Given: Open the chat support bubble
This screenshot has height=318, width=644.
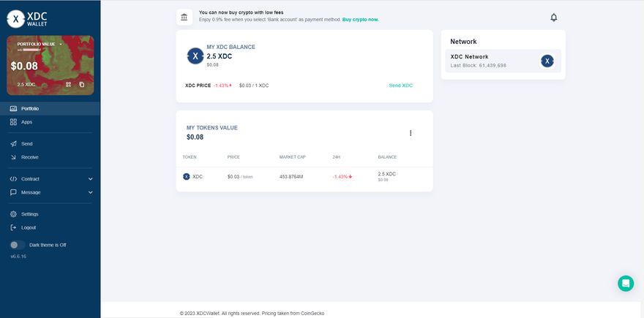Looking at the screenshot, I should 625,284.
